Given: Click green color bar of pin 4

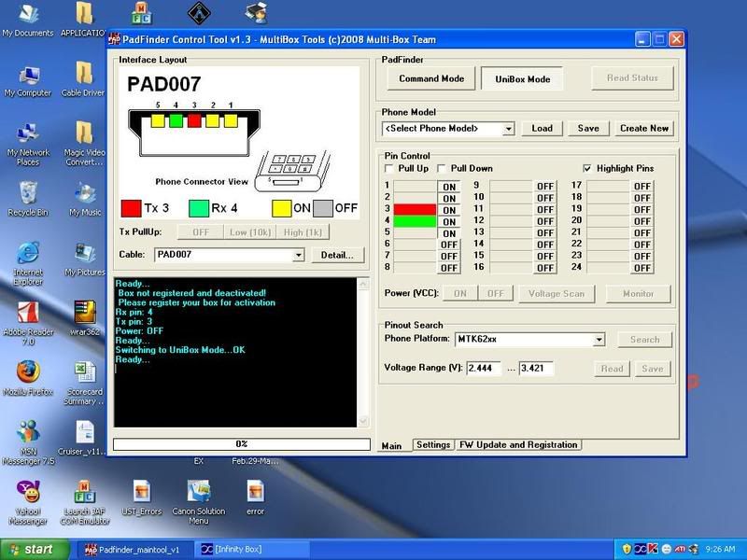Looking at the screenshot, I should [415, 221].
